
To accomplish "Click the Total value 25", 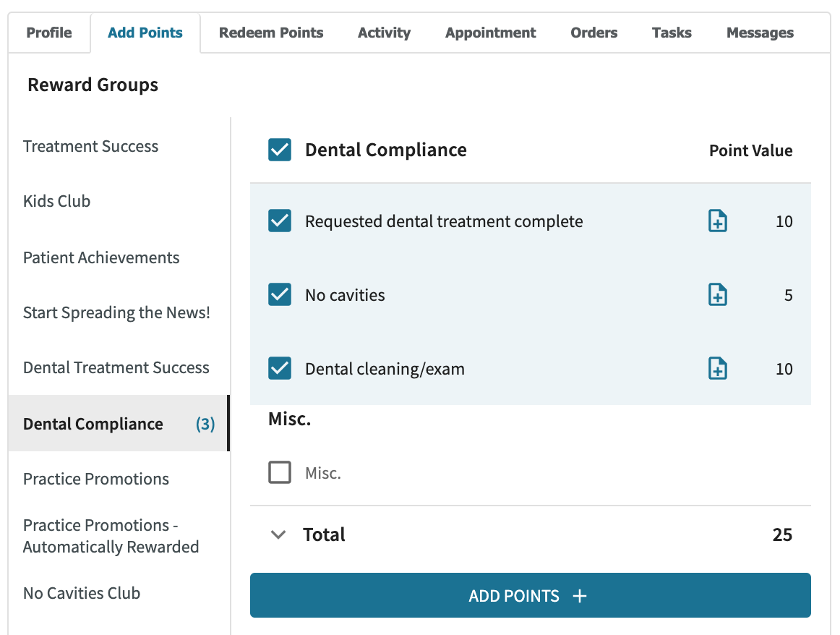I will click(x=782, y=534).
